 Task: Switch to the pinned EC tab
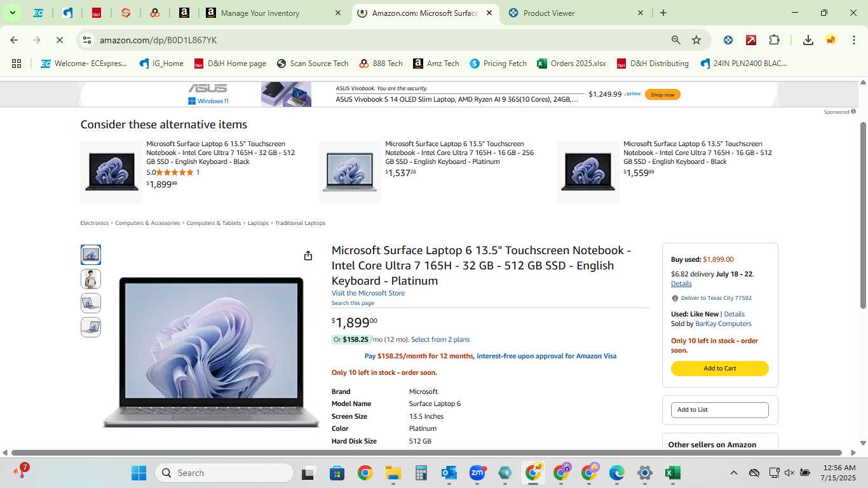pyautogui.click(x=38, y=13)
